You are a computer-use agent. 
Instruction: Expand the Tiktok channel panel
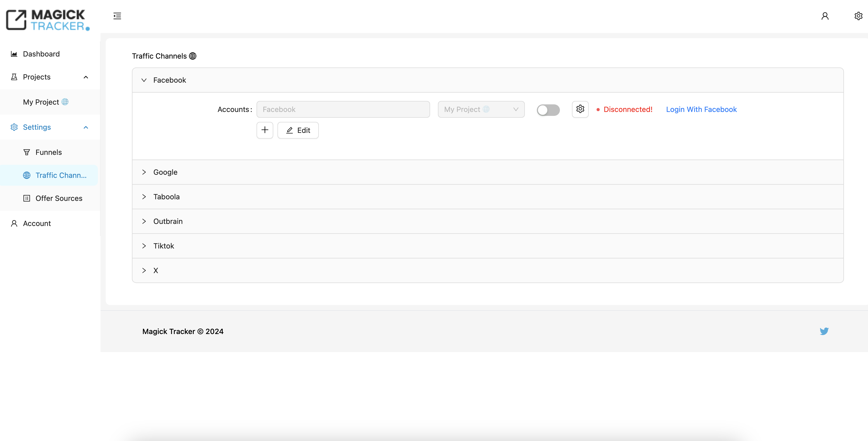point(488,246)
